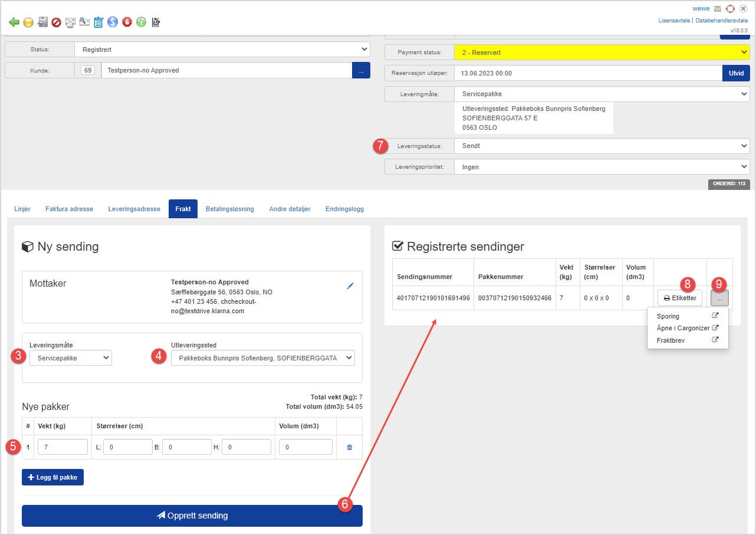Open the Betalingsløsning tab
The height and width of the screenshot is (535, 756).
point(229,209)
